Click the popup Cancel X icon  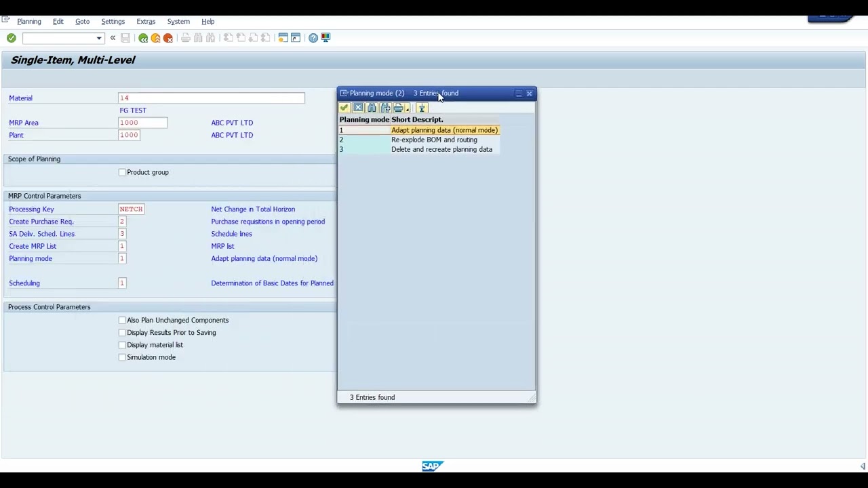(x=358, y=108)
